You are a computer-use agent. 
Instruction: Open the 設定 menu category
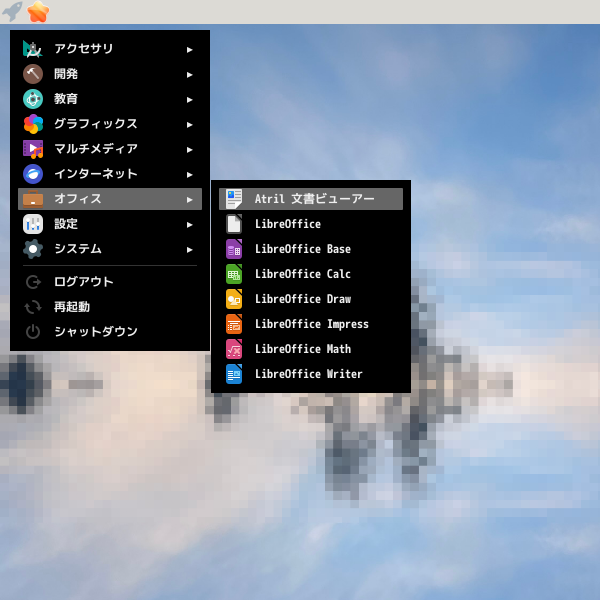point(110,224)
